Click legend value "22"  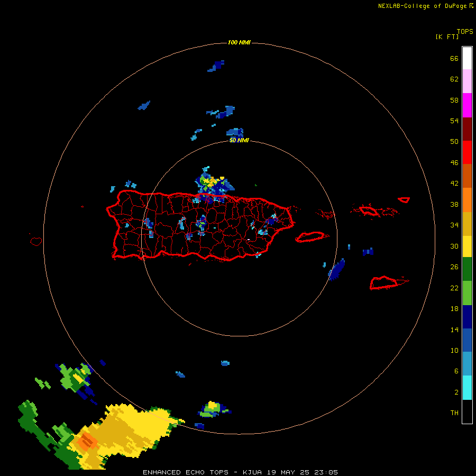(x=454, y=288)
